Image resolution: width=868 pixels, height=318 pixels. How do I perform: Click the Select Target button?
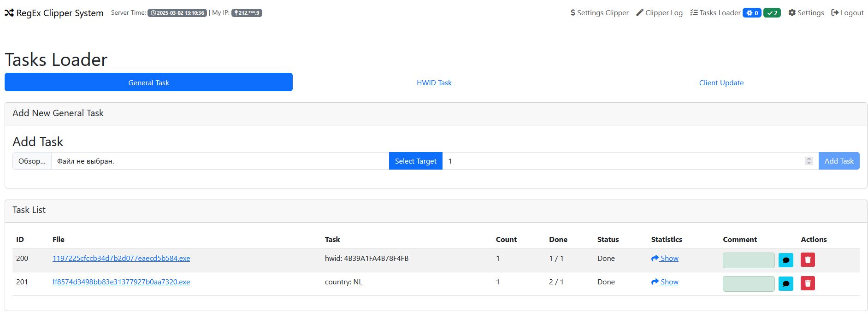416,161
